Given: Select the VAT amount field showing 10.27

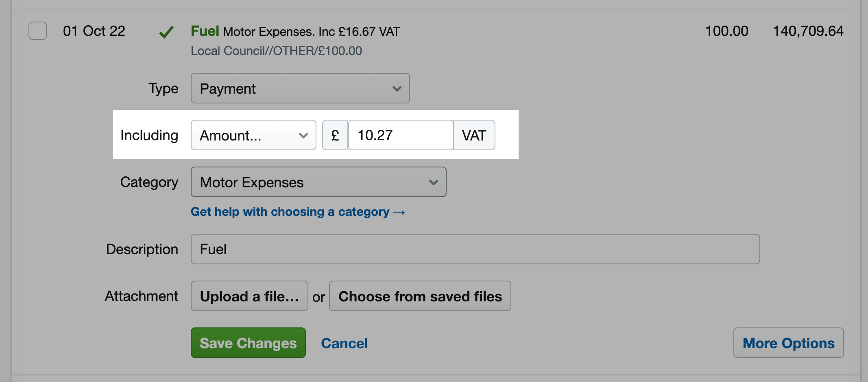Looking at the screenshot, I should (400, 135).
